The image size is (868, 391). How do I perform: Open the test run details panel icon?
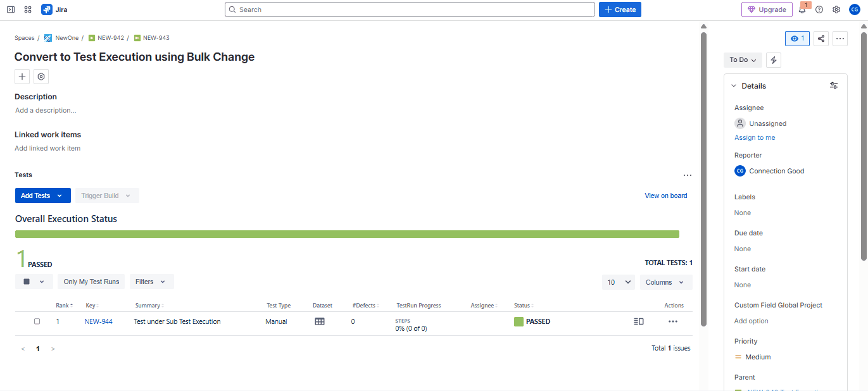click(638, 321)
